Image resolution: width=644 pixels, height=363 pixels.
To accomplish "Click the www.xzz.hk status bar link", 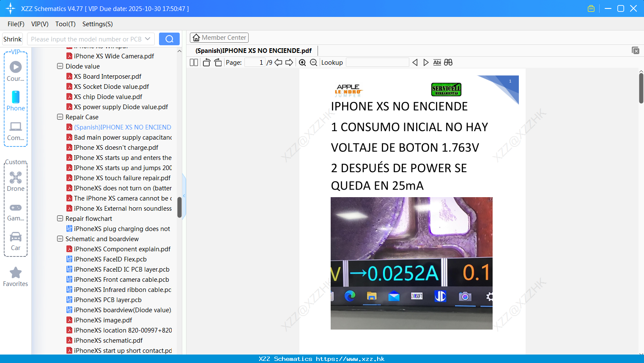I will tap(350, 359).
